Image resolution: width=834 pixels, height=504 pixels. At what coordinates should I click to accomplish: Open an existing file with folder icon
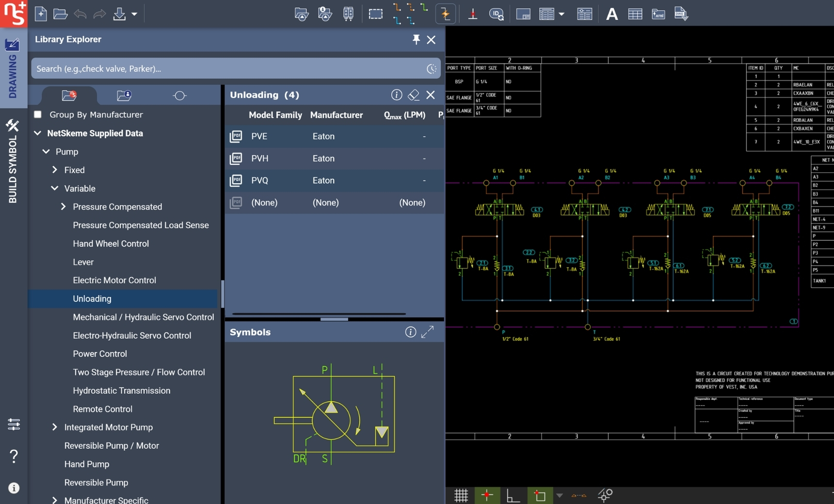(x=60, y=14)
